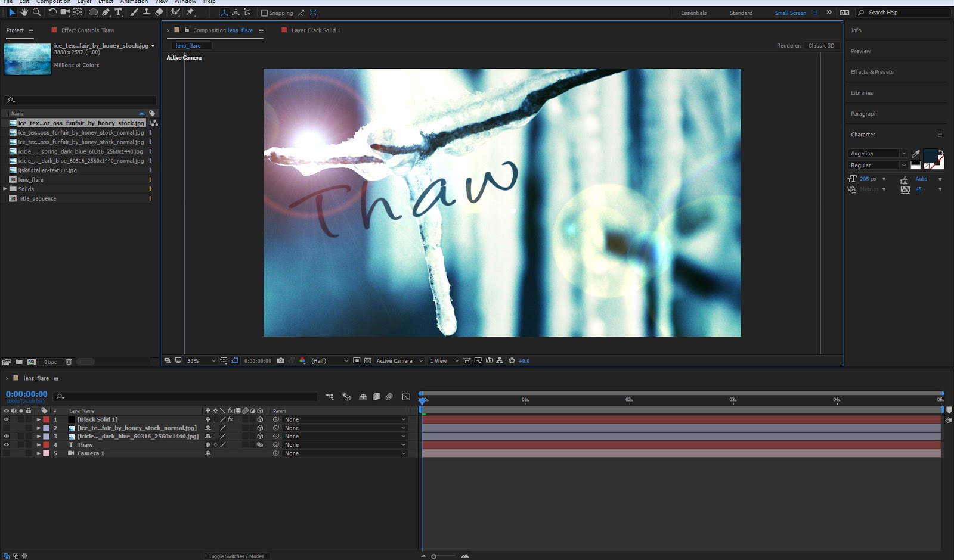Enable the Draft 3D timeline button

pyautogui.click(x=346, y=397)
